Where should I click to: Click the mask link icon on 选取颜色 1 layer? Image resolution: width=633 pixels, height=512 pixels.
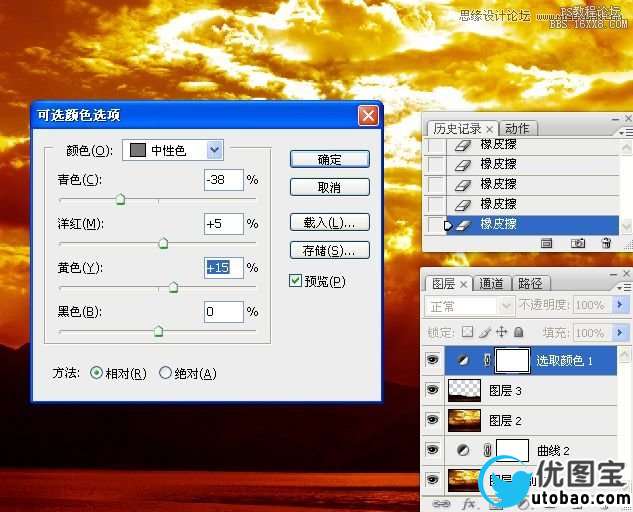point(487,360)
